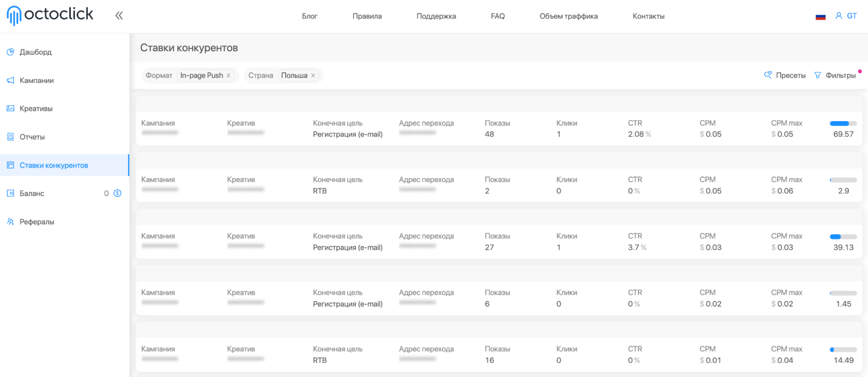Switch language via Russian flag icon

820,16
